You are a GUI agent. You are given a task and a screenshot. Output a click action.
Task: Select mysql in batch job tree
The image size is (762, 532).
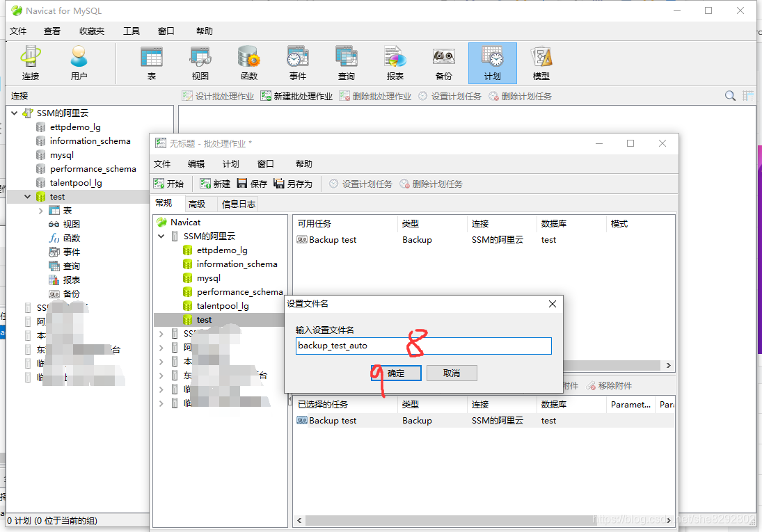(x=209, y=278)
